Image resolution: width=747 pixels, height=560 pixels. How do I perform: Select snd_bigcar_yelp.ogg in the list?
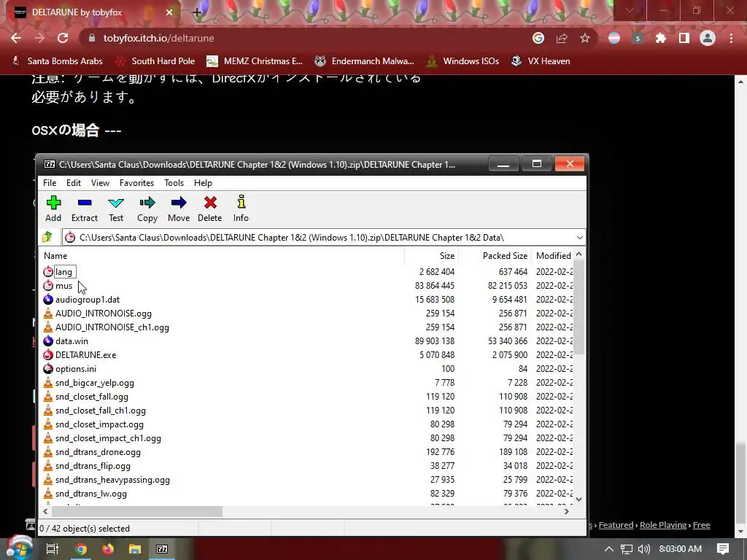94,382
